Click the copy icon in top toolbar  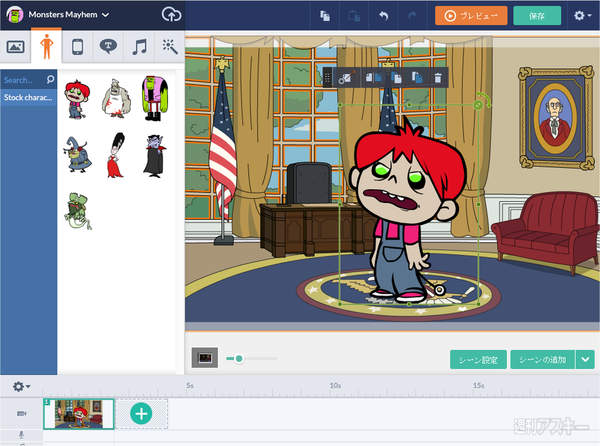(x=325, y=16)
